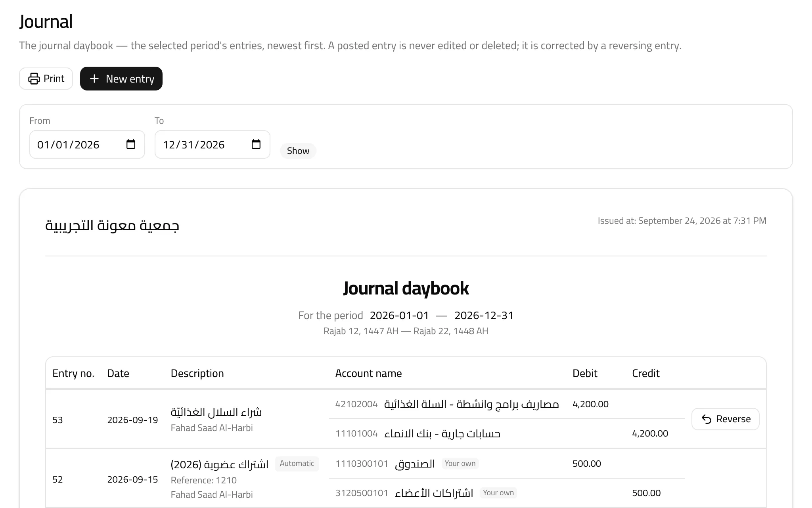Click the Print button label
Screen dimensions: 812x508
(54, 79)
